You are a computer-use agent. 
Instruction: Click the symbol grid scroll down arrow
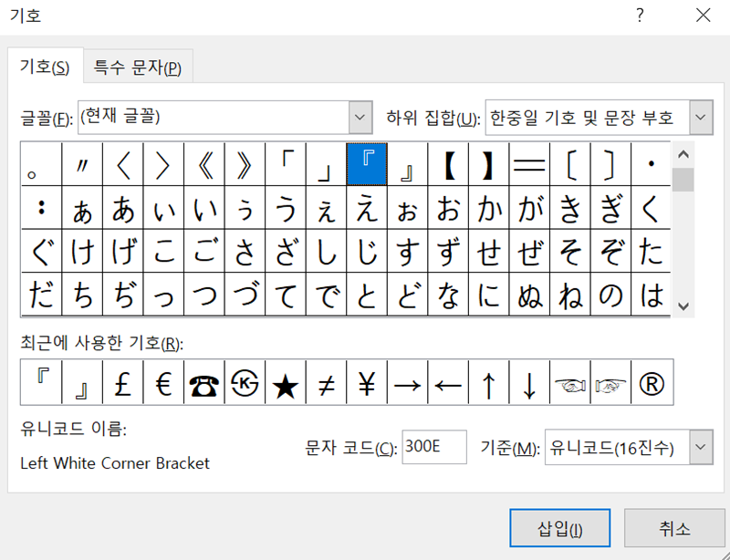pyautogui.click(x=683, y=306)
